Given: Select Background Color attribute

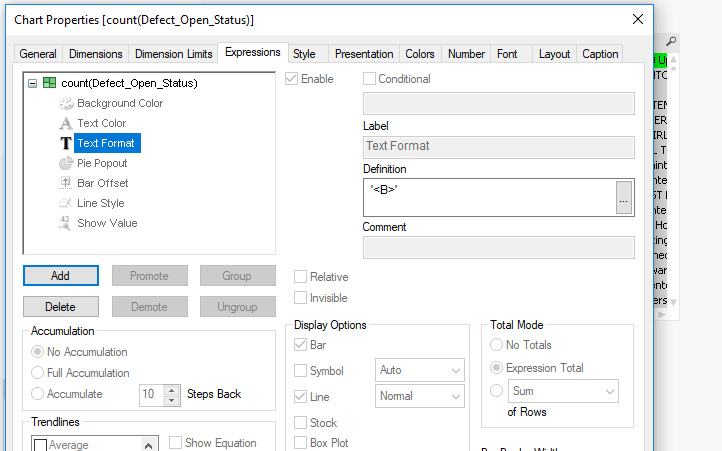Looking at the screenshot, I should [120, 103].
